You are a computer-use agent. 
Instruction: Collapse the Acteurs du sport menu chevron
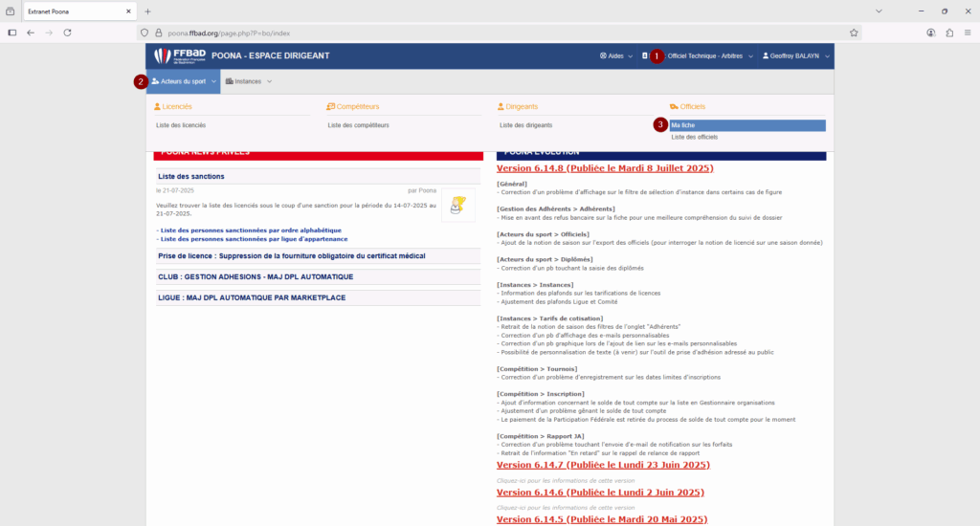pos(213,81)
